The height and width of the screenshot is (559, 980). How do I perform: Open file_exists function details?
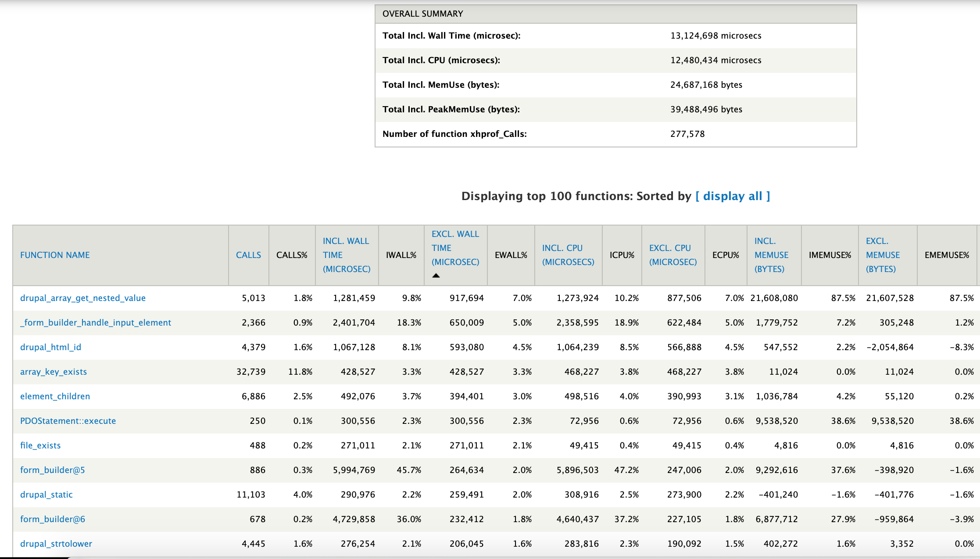coord(40,445)
